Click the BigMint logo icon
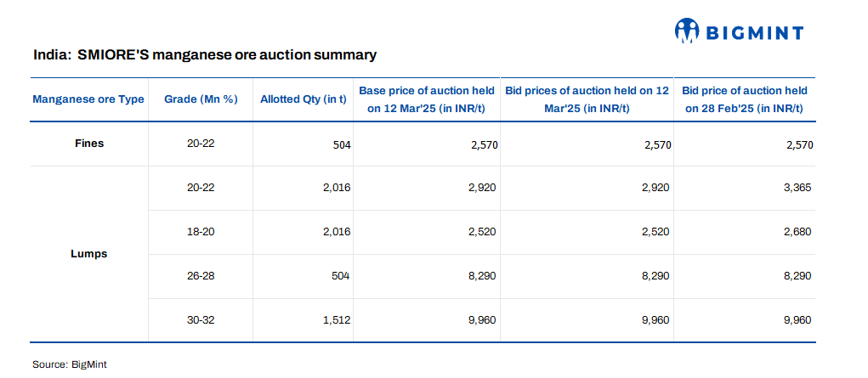 coord(686,31)
